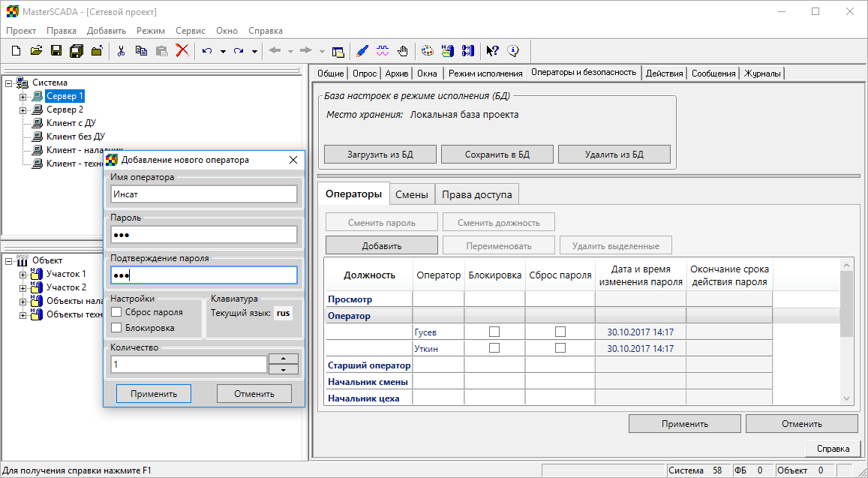This screenshot has height=478, width=868.
Task: Click the Cut scissors icon
Action: pyautogui.click(x=121, y=51)
